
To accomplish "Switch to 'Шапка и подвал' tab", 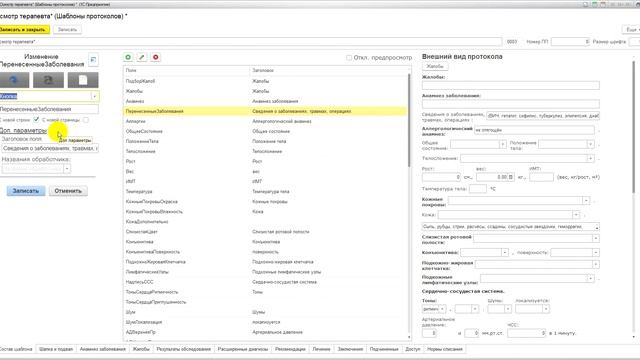I will (56, 349).
